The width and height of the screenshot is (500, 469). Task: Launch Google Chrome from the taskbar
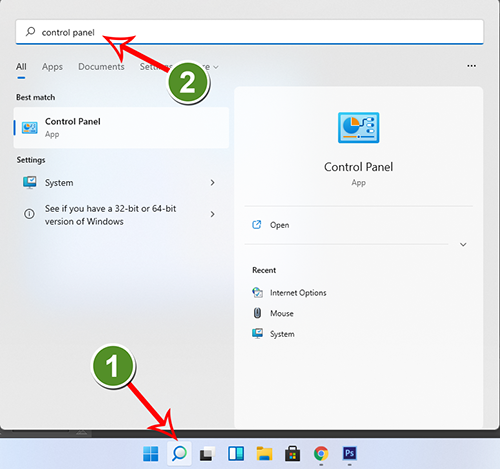pos(321,454)
